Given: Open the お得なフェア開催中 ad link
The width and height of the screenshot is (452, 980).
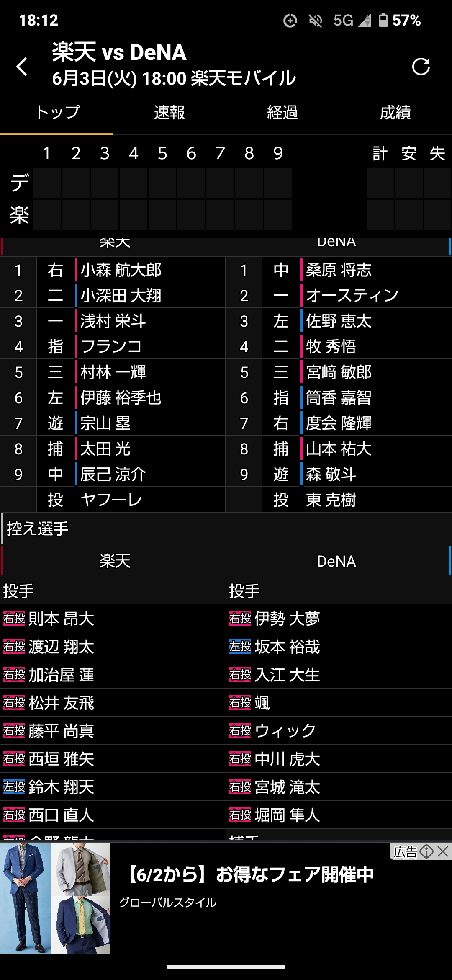Looking at the screenshot, I should pyautogui.click(x=250, y=875).
